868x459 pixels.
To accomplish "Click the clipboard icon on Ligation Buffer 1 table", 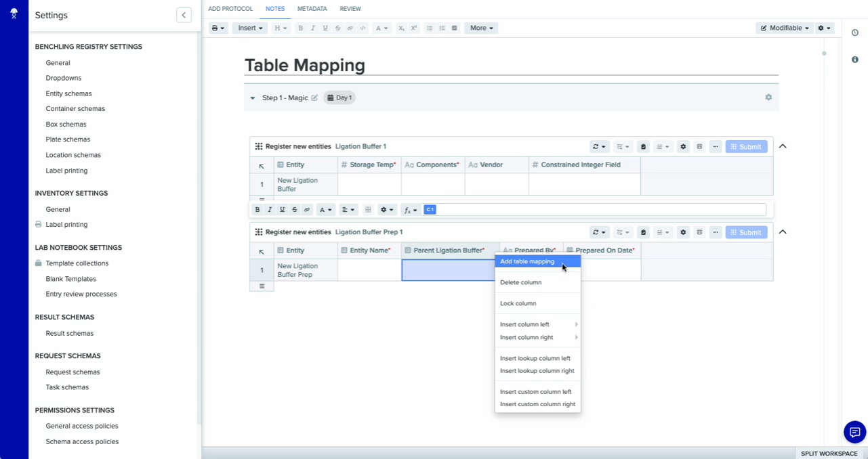I will [643, 147].
